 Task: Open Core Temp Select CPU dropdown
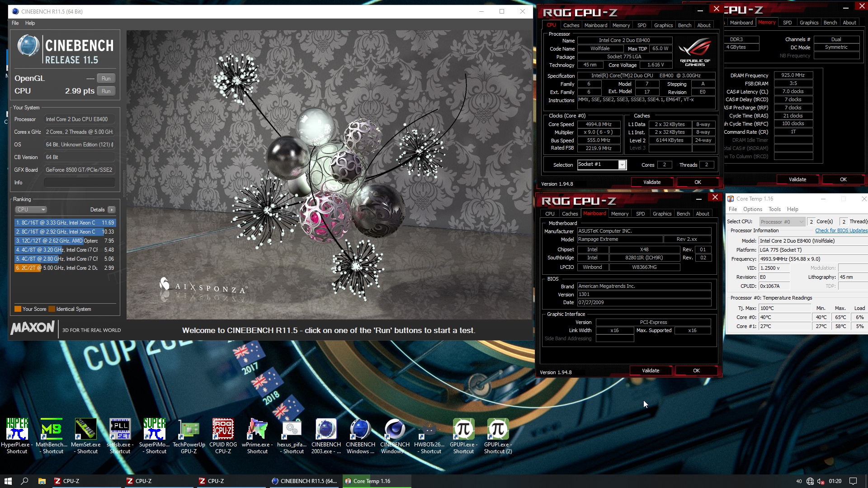[782, 221]
